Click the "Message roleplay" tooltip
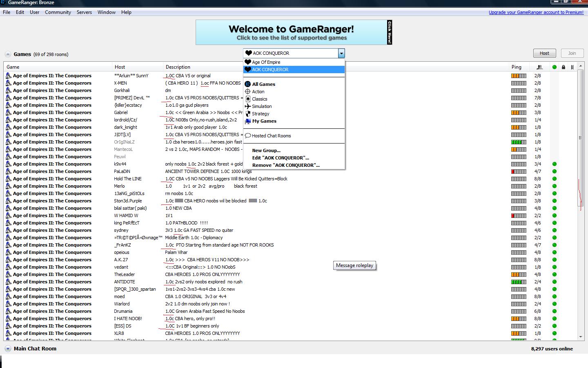The image size is (588, 368). click(354, 265)
